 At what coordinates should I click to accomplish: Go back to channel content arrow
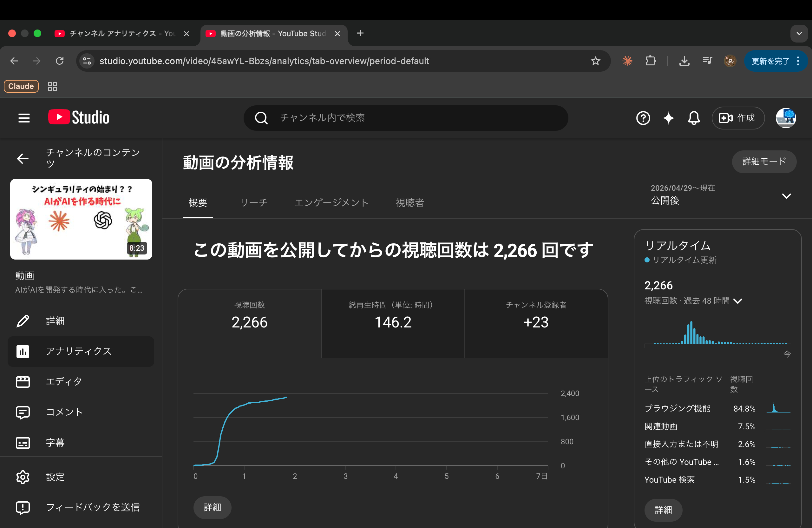click(x=23, y=158)
